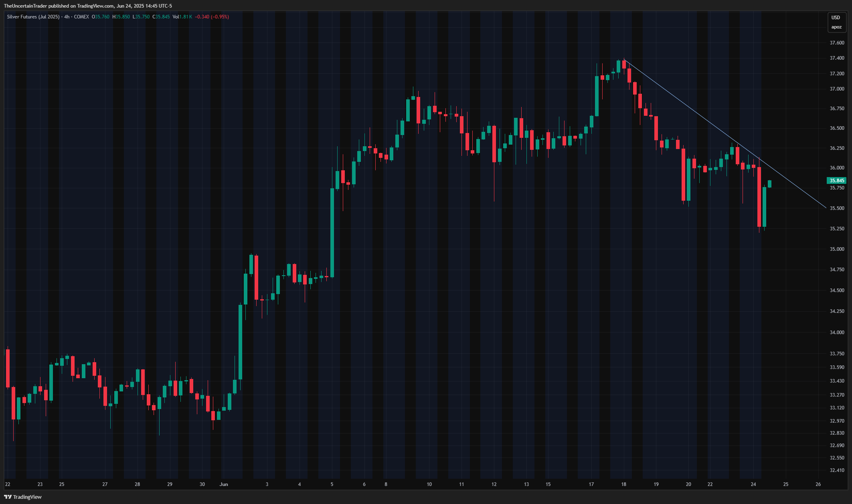This screenshot has width=852, height=504.
Task: Click the 34.000 price axis label
Action: 837,333
